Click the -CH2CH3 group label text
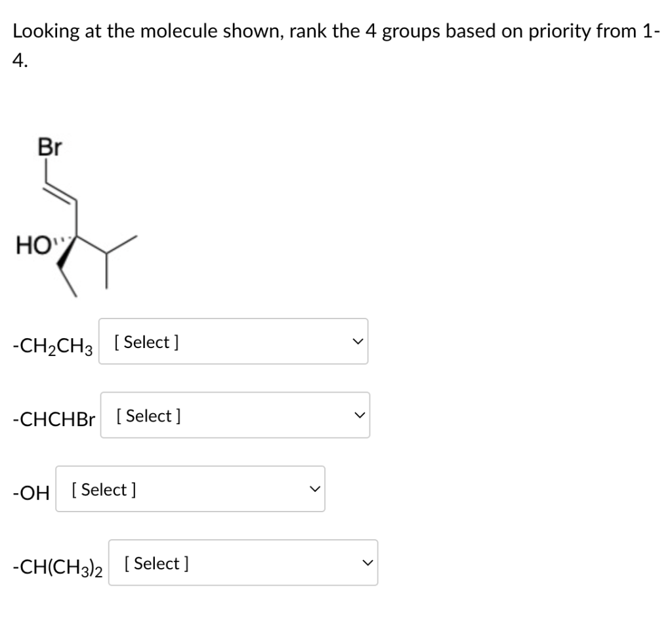The height and width of the screenshot is (637, 672). 52,345
